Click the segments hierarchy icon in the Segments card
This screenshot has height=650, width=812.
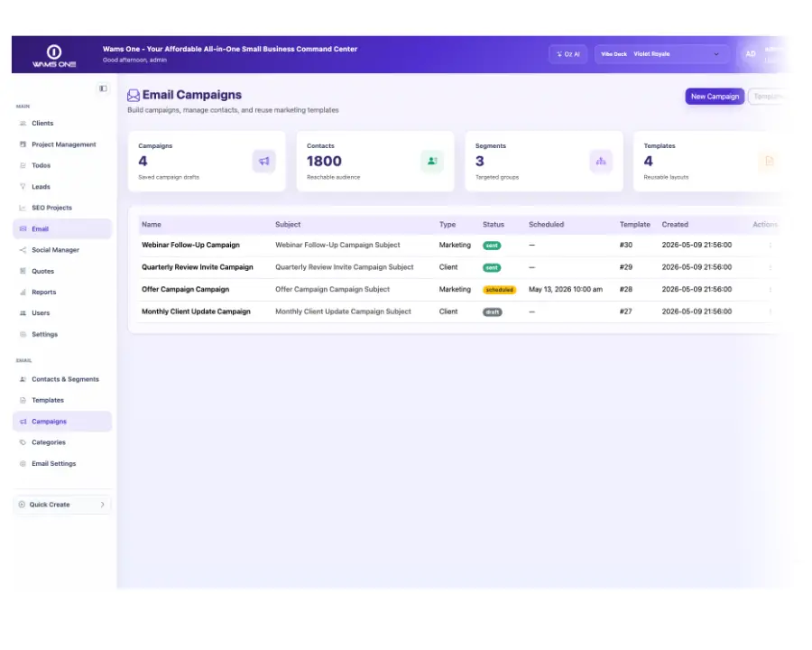pos(601,162)
